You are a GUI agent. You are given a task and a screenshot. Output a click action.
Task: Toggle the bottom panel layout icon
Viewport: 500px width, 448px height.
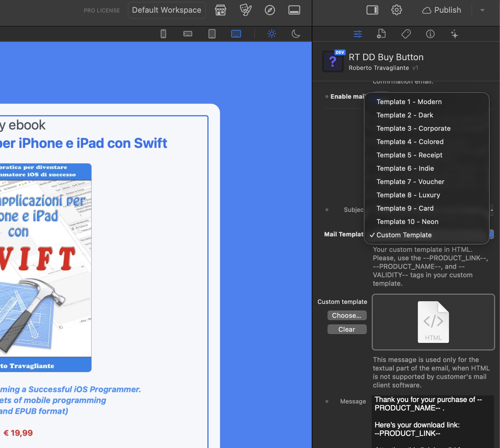click(x=294, y=10)
